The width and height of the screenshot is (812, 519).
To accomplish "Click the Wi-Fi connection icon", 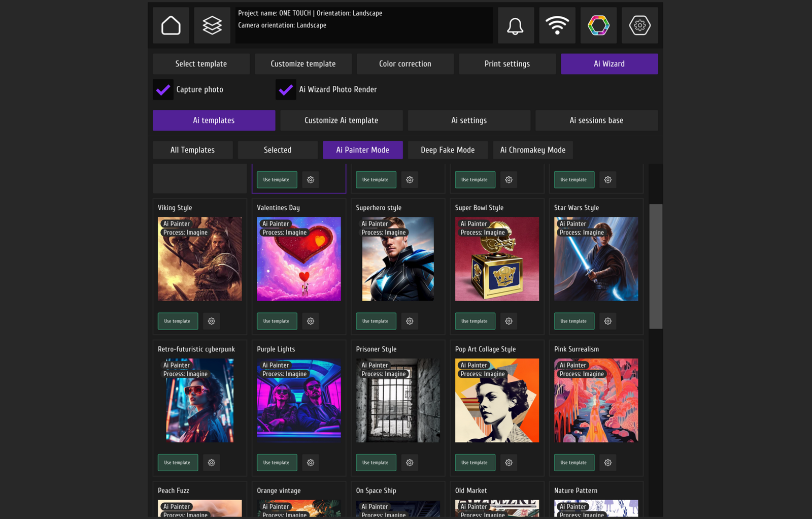I will [x=557, y=25].
